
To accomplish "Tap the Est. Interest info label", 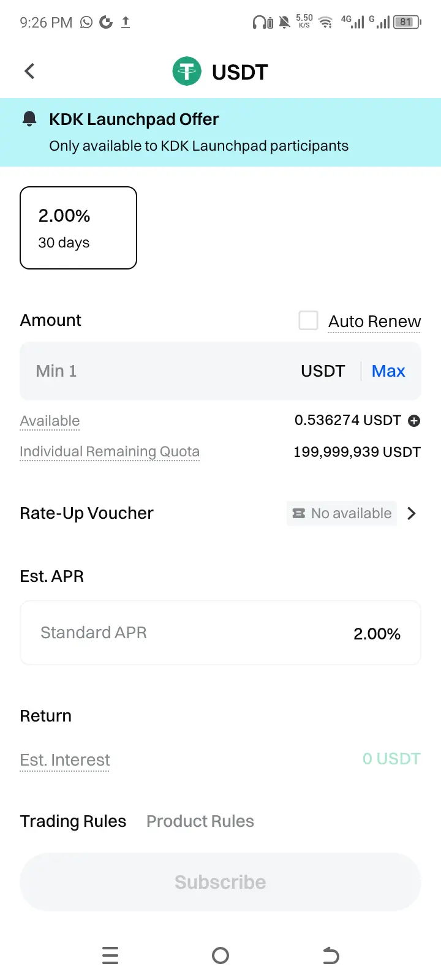I will [x=65, y=760].
